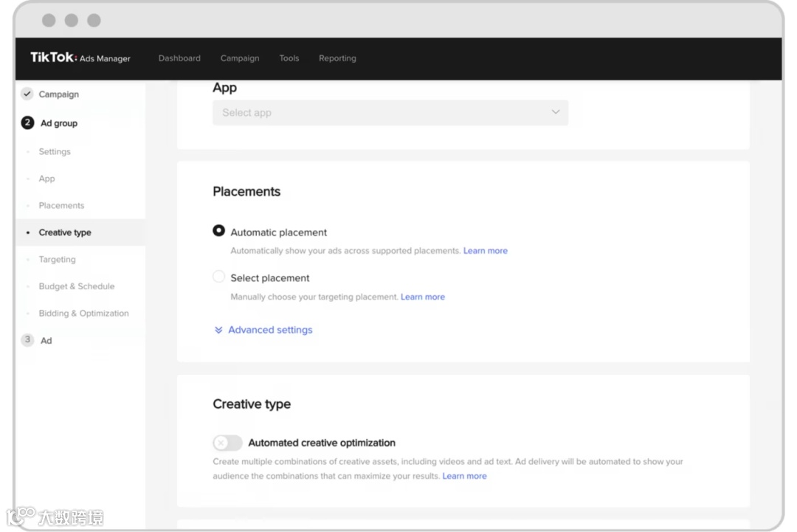Select the Automatic placement radio button

219,231
